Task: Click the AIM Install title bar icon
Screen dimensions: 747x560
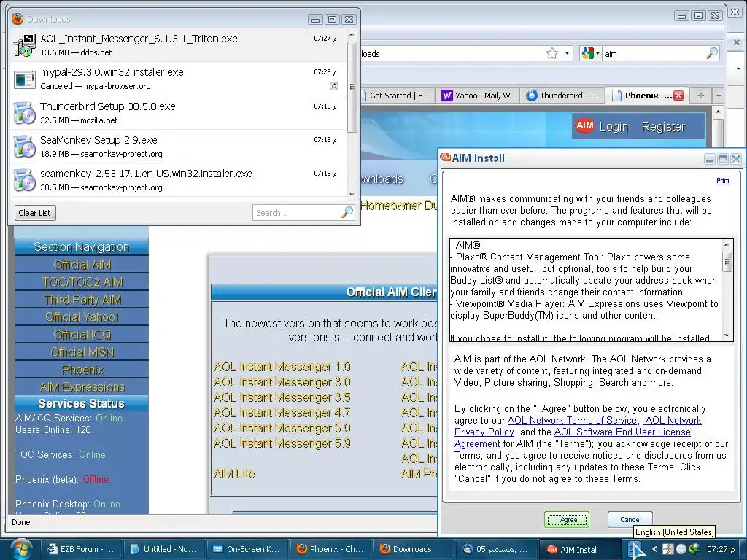Action: [446, 157]
